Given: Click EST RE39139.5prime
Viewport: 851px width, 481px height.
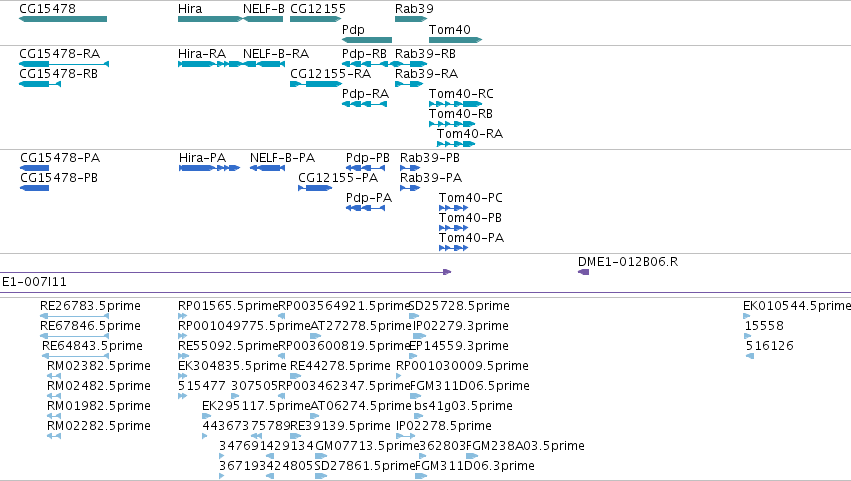Looking at the screenshot, I should pos(296,436).
